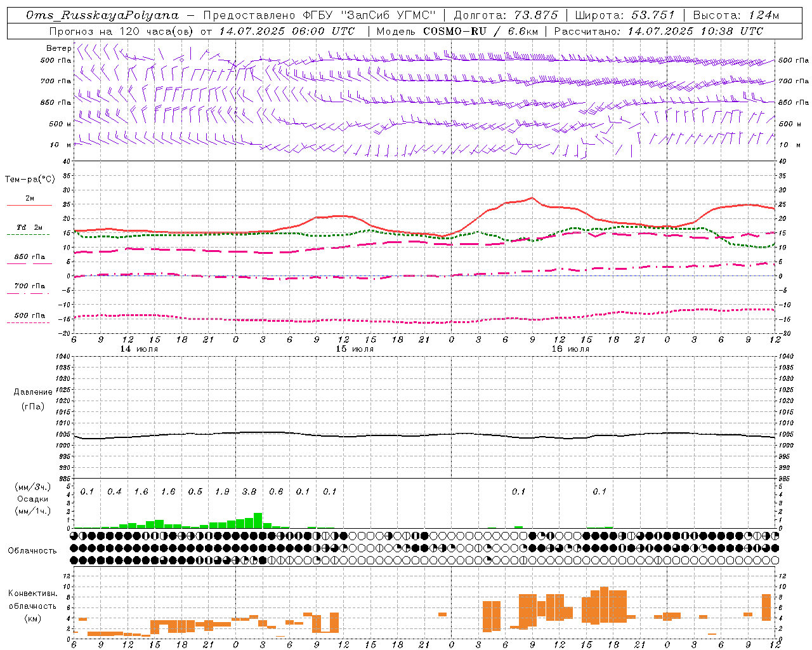Click the 0.5 precipitation total value
Viewport: 812px width, 650px height.
(x=195, y=491)
